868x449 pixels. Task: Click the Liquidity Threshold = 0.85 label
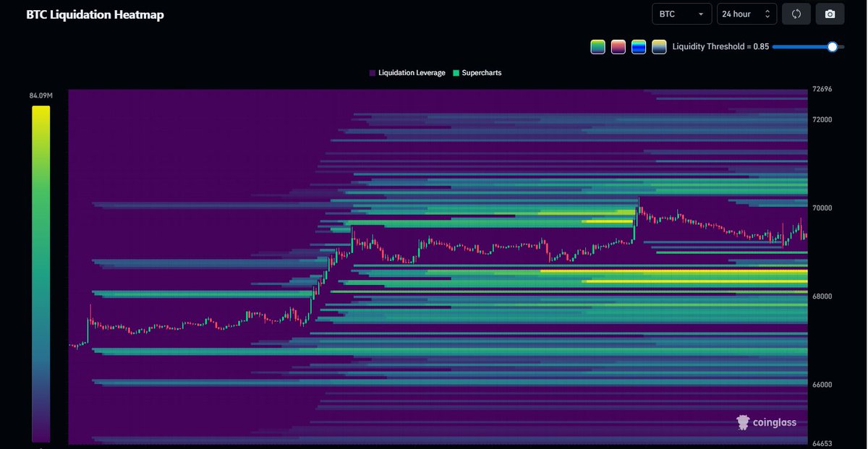(x=720, y=47)
